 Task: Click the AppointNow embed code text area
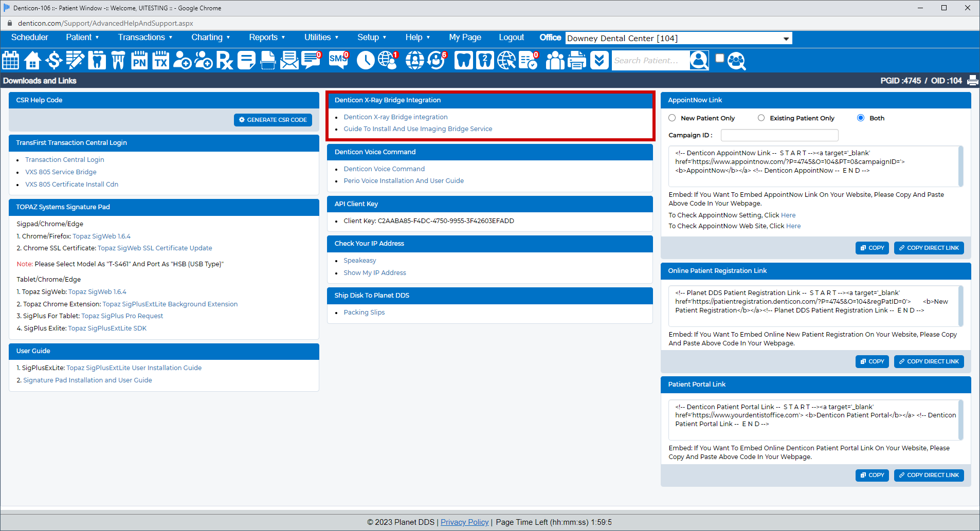[815, 166]
